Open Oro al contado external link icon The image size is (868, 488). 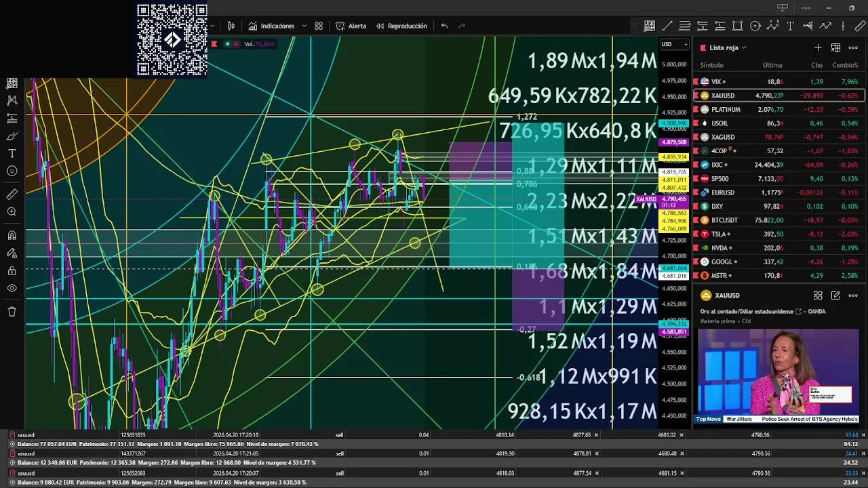[x=799, y=312]
